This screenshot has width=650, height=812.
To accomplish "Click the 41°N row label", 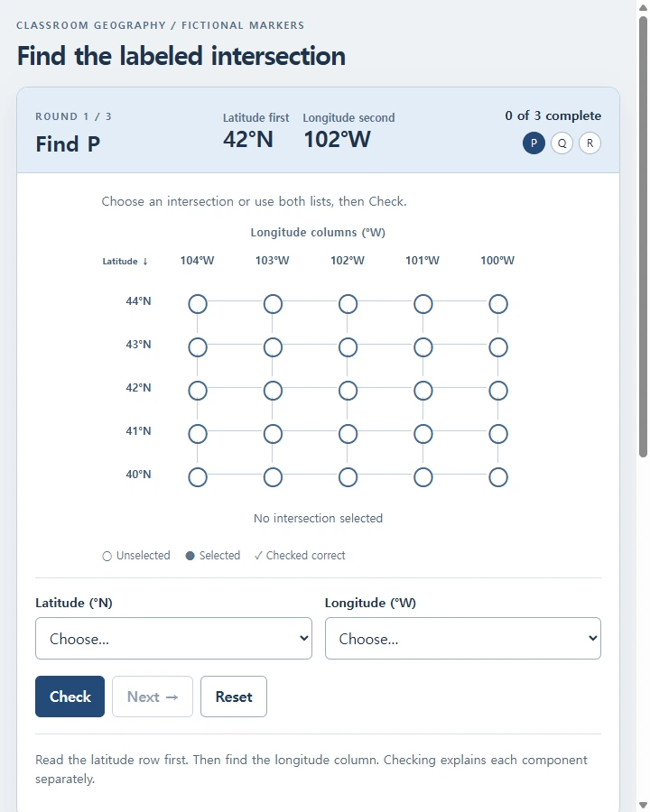I will pos(138,431).
